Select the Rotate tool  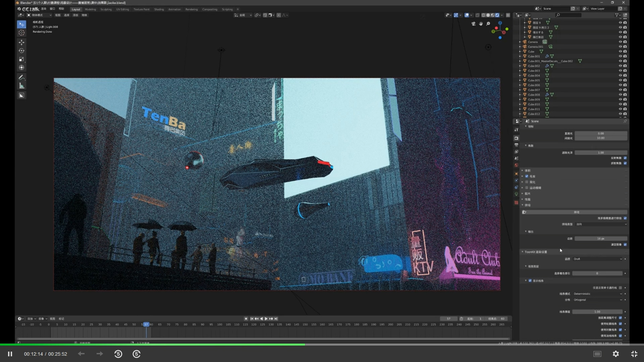point(21,51)
